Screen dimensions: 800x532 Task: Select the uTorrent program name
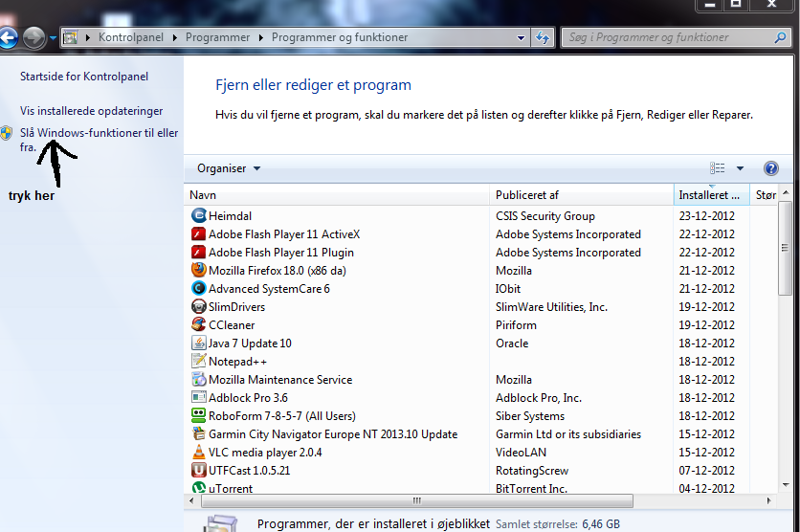(x=231, y=488)
